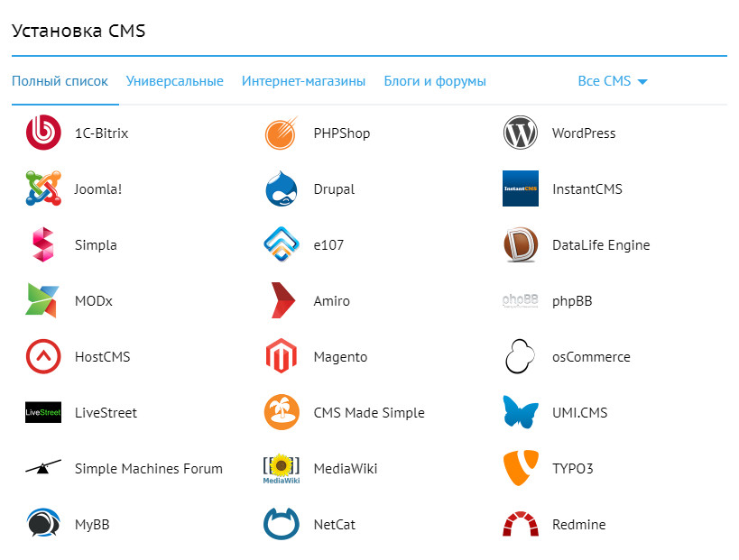The height and width of the screenshot is (560, 739).
Task: Click the UMI.CMS text label
Action: click(x=579, y=413)
